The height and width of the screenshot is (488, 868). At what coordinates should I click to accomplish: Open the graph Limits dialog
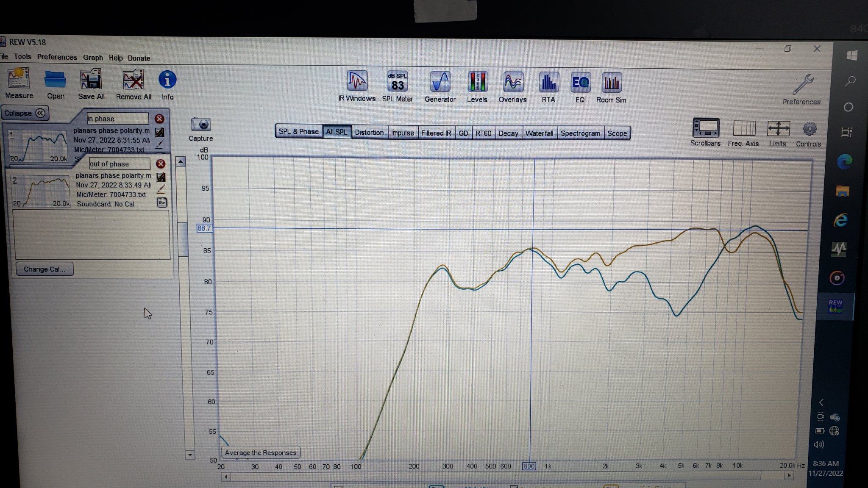[778, 133]
